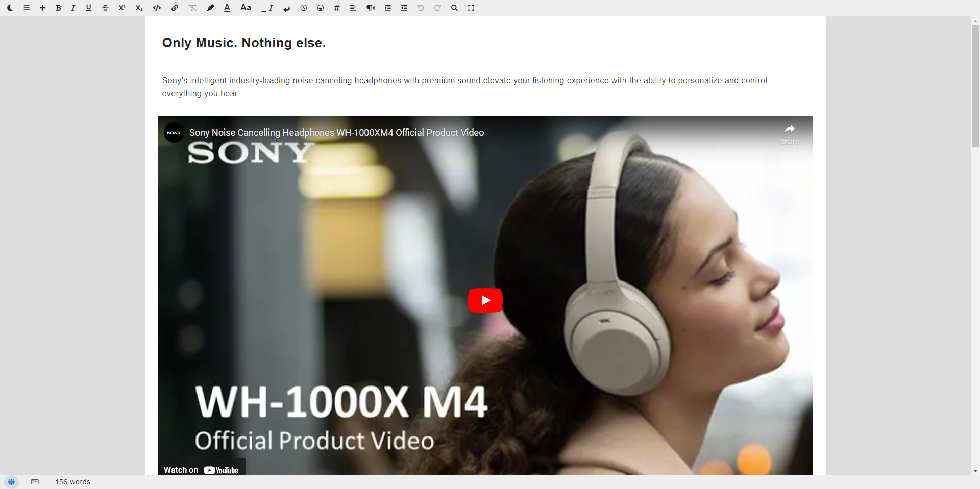Screen dimensions: 980x489
Task: Open the emoji picker smiley icon
Action: click(x=321, y=8)
